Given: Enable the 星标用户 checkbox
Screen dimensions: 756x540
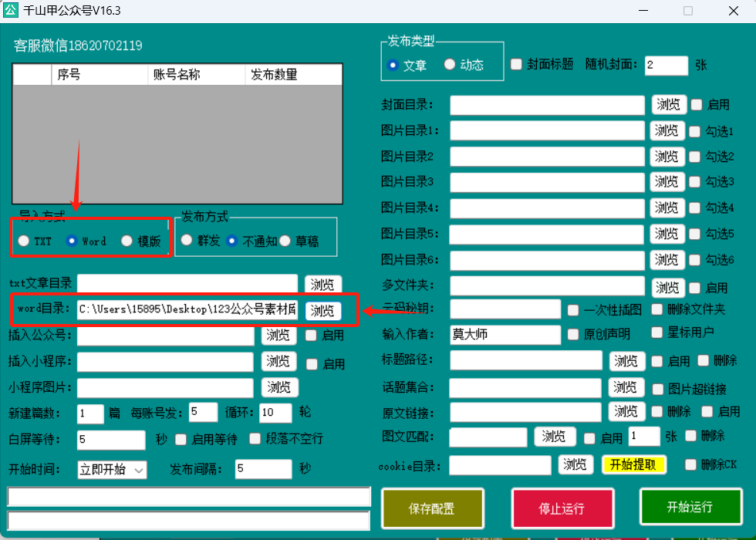Looking at the screenshot, I should [657, 332].
